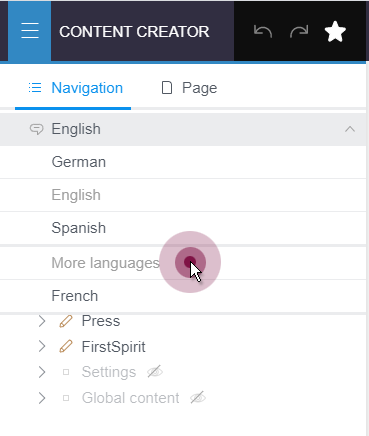Open the Global content navigation entry
The height and width of the screenshot is (436, 369).
click(x=130, y=398)
